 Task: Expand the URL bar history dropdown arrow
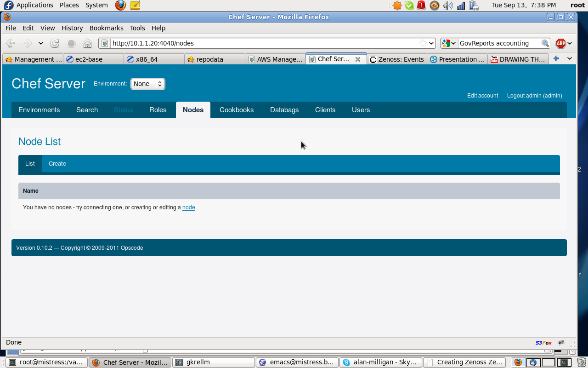[x=431, y=43]
